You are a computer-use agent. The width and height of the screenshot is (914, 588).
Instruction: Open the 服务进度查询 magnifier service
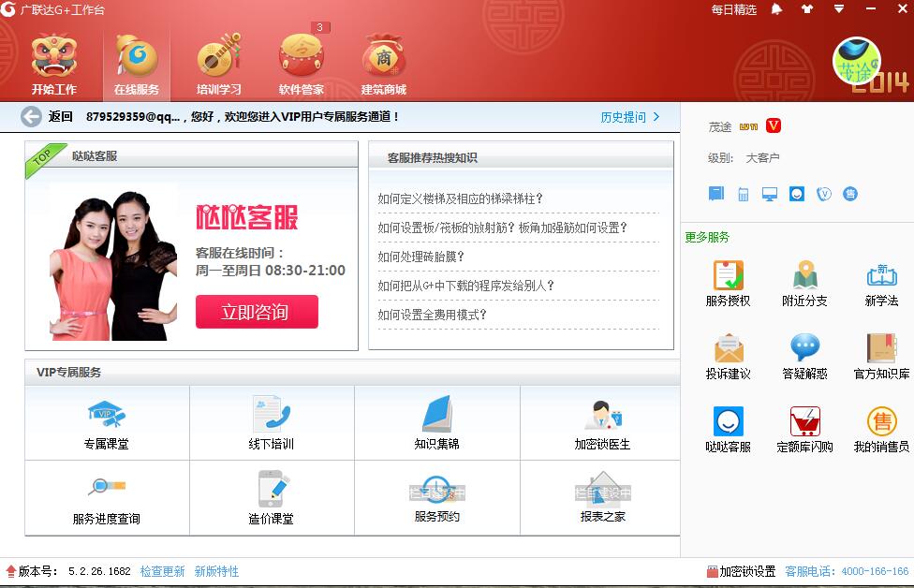107,498
